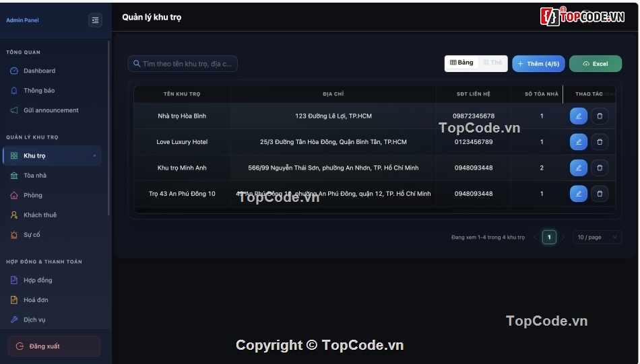The height and width of the screenshot is (364, 640).
Task: Export data with Excel button
Action: coord(596,64)
